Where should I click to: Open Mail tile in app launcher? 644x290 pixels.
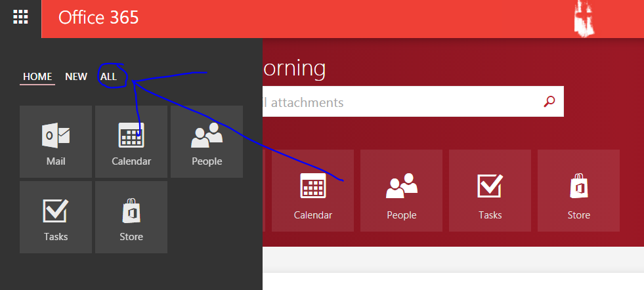tap(56, 142)
